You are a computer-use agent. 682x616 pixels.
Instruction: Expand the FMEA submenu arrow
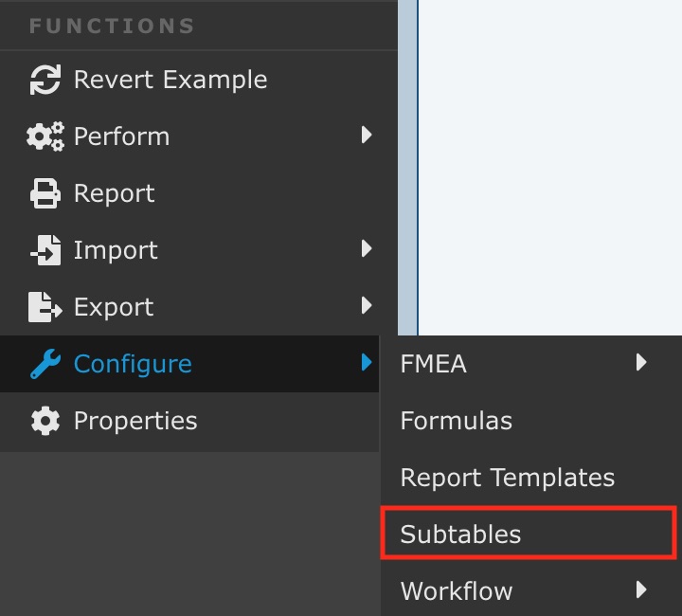(x=641, y=363)
